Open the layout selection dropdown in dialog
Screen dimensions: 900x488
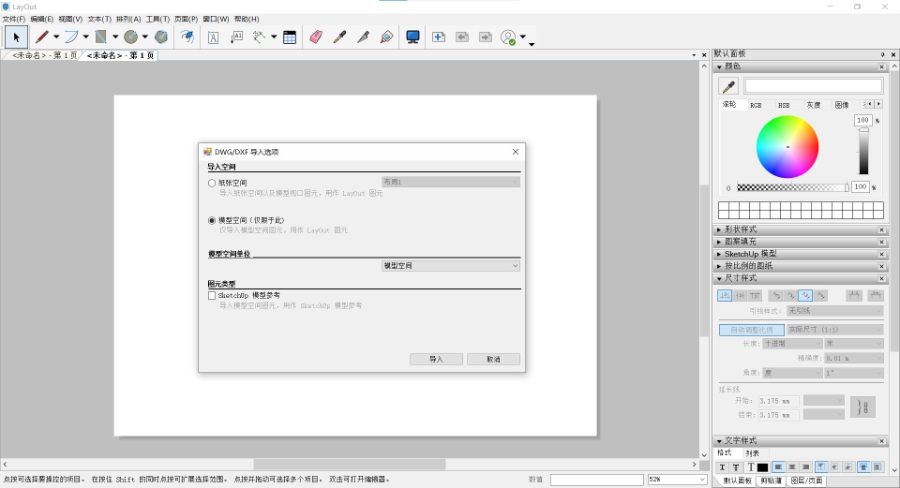coord(451,182)
